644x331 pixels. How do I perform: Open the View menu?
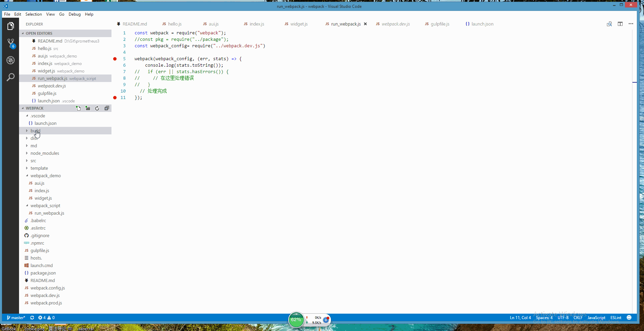coord(51,14)
